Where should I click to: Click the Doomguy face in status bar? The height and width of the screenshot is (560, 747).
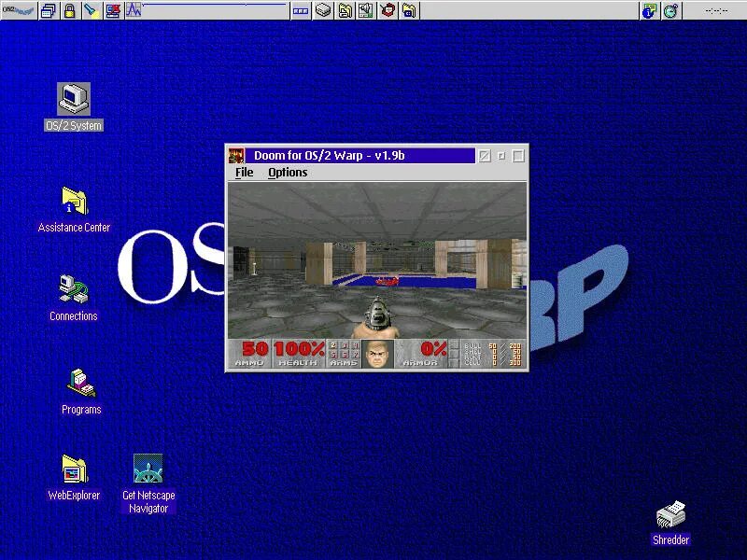[x=378, y=354]
